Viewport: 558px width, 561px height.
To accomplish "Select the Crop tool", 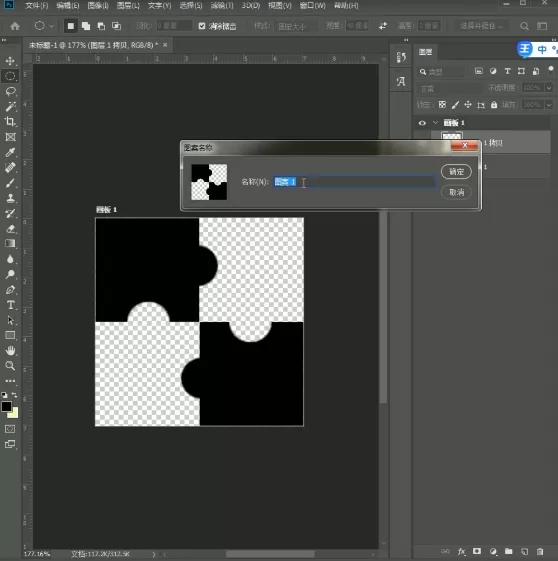I will click(10, 122).
